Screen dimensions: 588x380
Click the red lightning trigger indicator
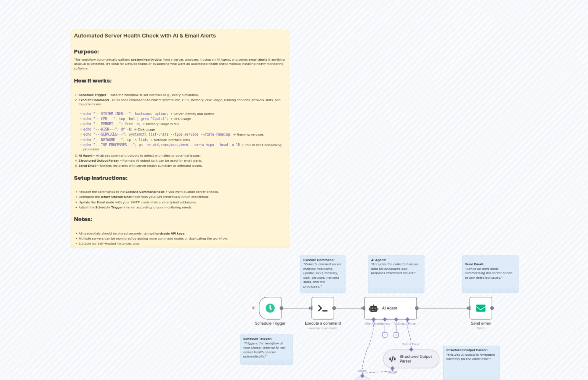point(253,308)
